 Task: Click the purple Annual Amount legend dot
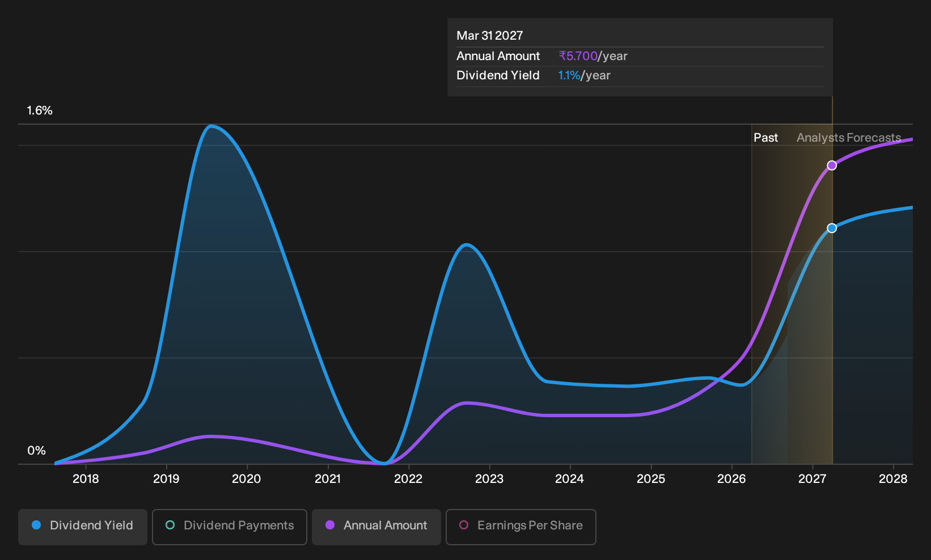[x=330, y=525]
